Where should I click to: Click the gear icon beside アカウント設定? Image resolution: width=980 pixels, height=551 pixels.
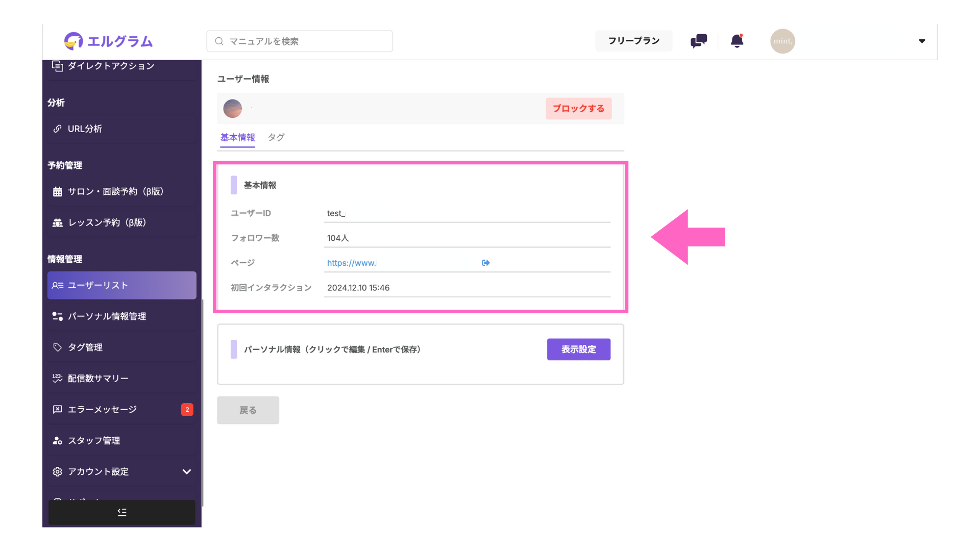tap(57, 472)
